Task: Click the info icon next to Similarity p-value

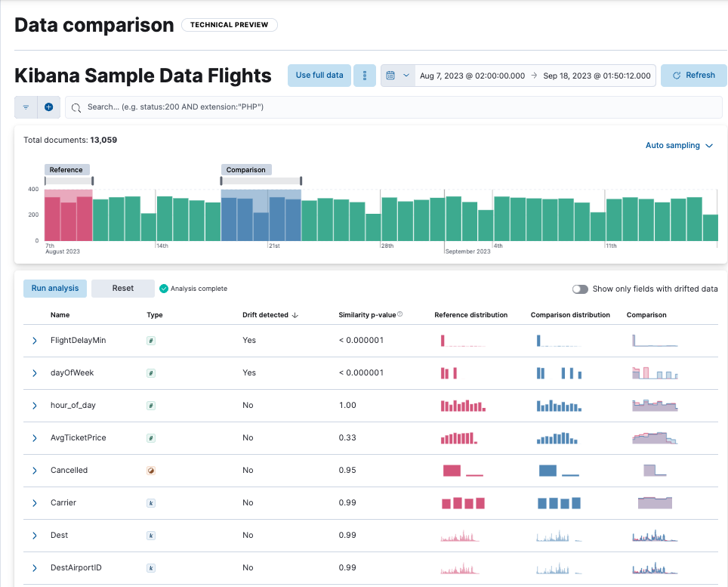Action: coord(398,313)
